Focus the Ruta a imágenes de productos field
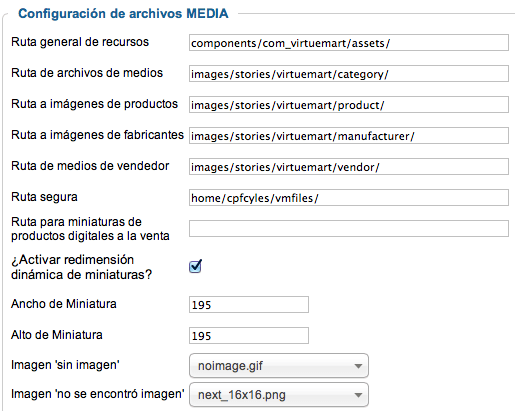 pos(349,105)
